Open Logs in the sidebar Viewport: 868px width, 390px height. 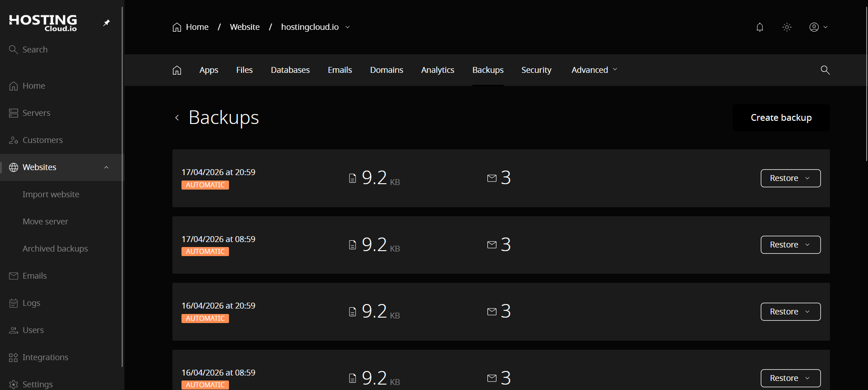pyautogui.click(x=31, y=303)
